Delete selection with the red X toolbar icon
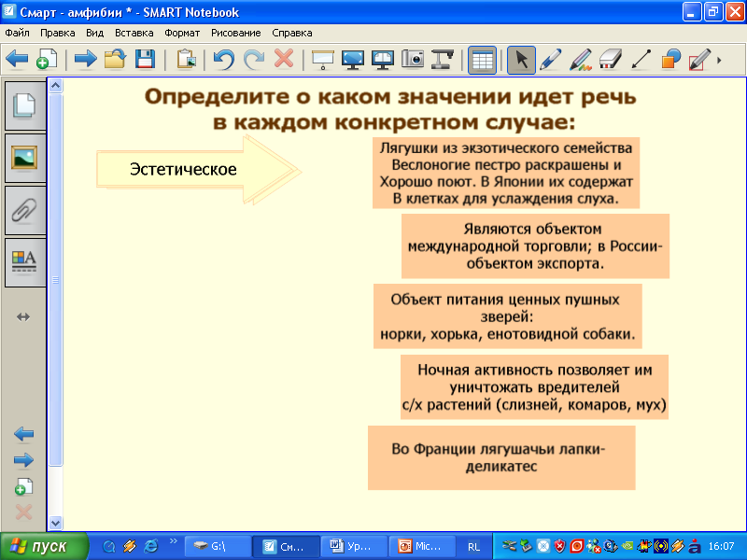 pos(284,60)
